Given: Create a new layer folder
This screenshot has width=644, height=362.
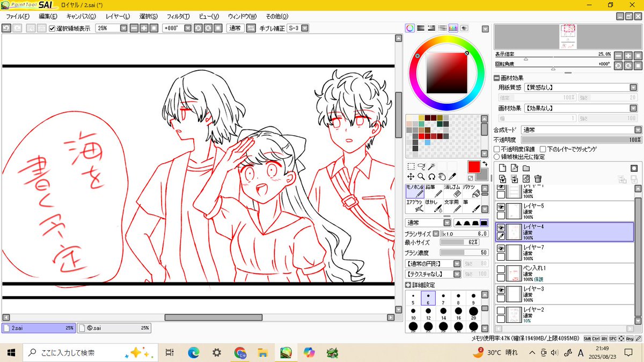Looking at the screenshot, I should 526,168.
